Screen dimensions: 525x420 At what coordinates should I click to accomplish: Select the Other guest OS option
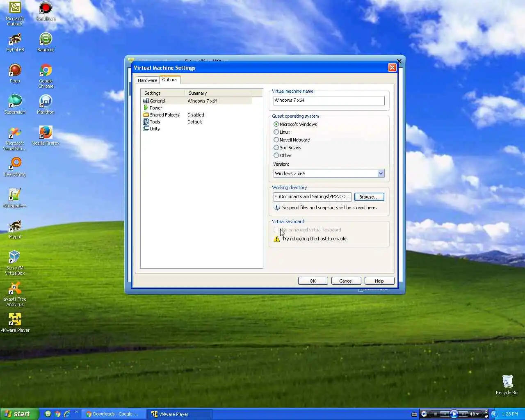point(282,155)
